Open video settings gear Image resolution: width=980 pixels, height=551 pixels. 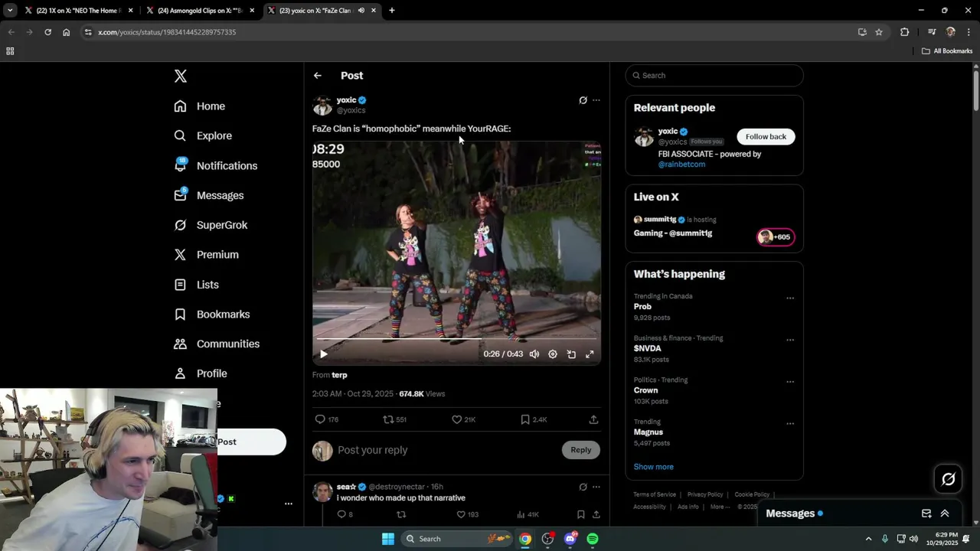553,354
